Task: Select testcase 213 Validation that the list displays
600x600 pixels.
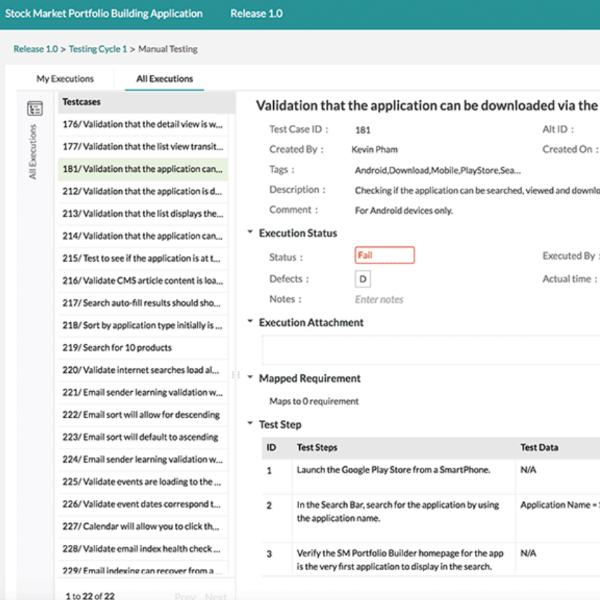Action: click(143, 214)
